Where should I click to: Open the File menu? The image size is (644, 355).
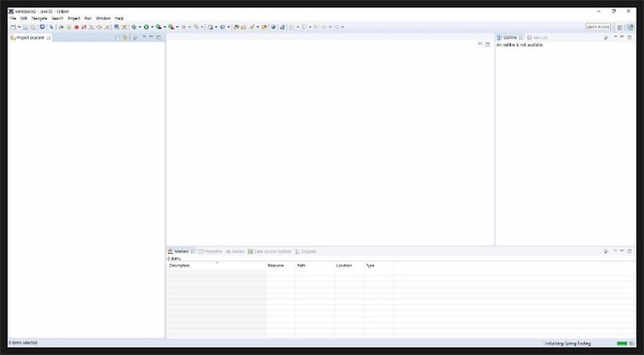point(13,19)
